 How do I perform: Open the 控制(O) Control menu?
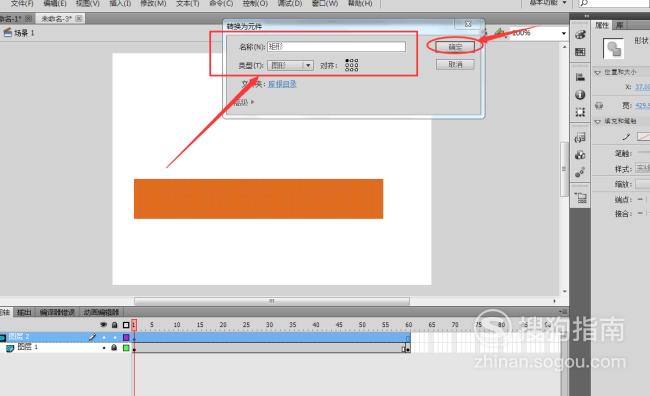255,3
